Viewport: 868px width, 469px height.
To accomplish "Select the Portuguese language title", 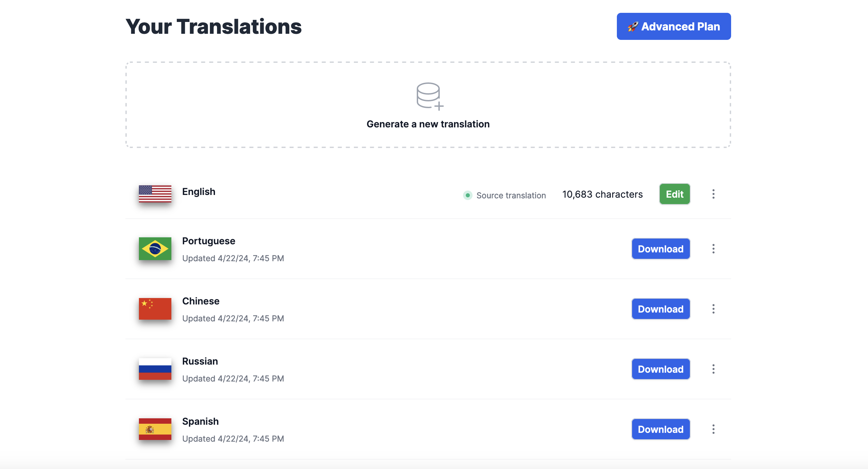I will [209, 241].
